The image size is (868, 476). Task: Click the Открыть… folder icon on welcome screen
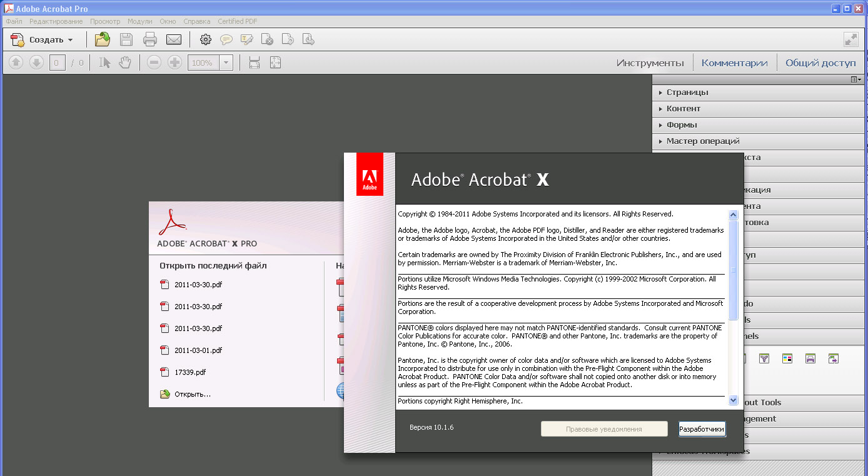[x=165, y=394]
